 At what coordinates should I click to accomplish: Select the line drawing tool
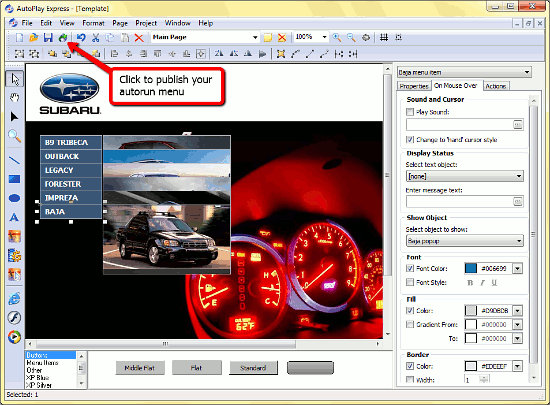click(14, 161)
